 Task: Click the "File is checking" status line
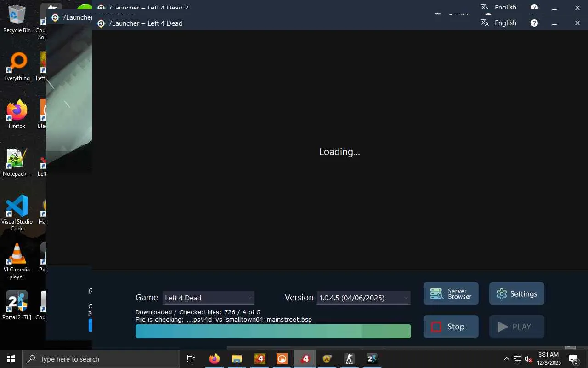pos(224,319)
